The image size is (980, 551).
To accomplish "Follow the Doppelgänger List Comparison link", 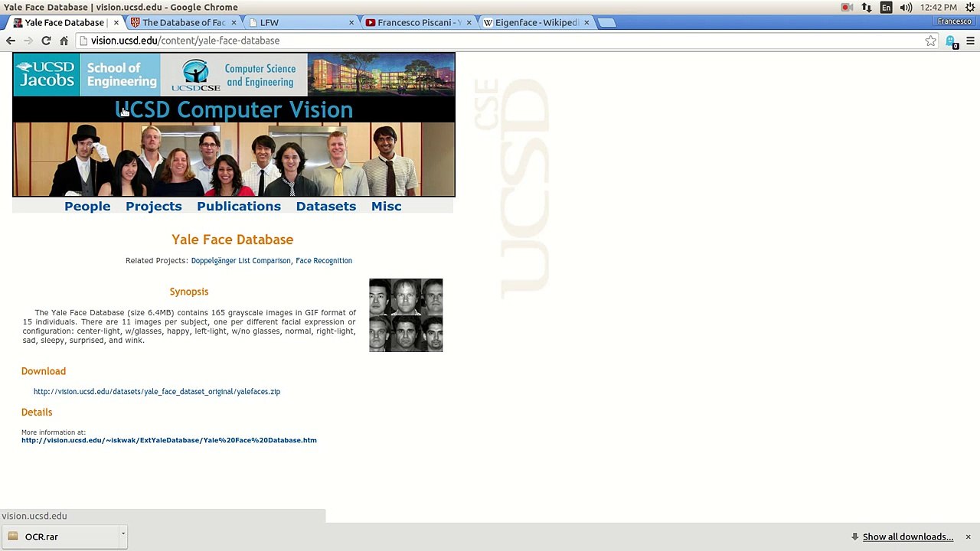I will point(240,261).
